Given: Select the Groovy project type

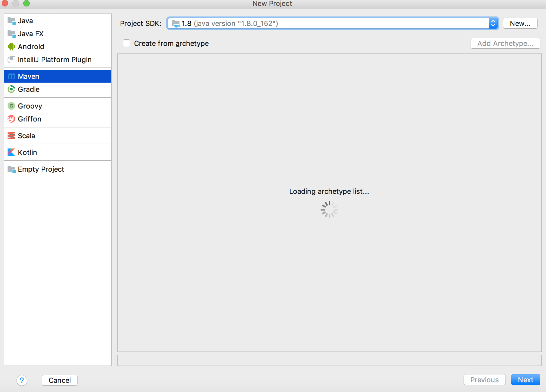Looking at the screenshot, I should pos(58,106).
